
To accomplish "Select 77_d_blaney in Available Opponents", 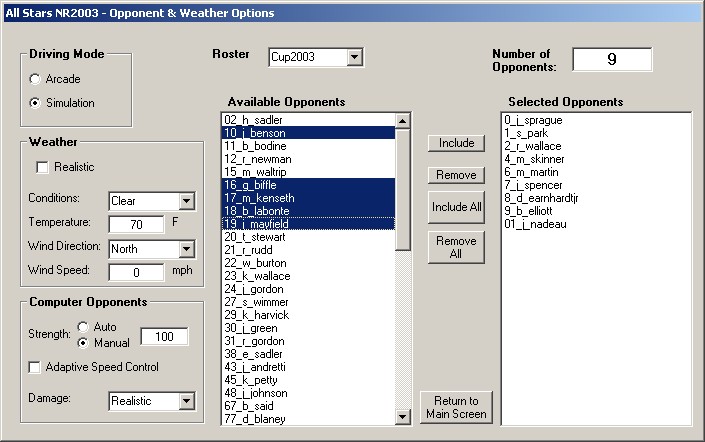I will click(x=308, y=419).
